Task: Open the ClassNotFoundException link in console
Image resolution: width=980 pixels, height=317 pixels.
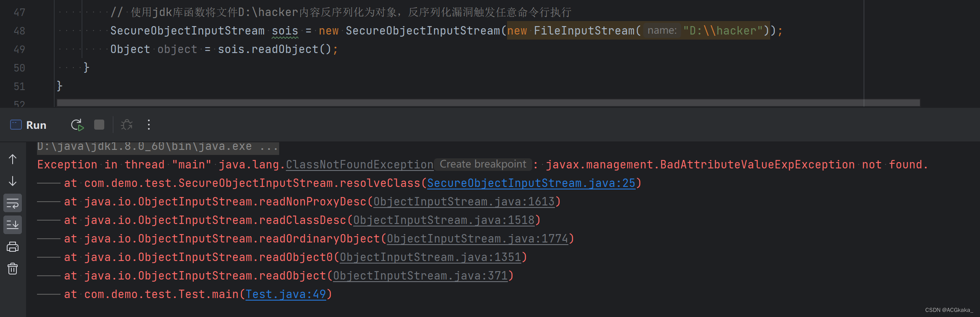Action: point(360,165)
